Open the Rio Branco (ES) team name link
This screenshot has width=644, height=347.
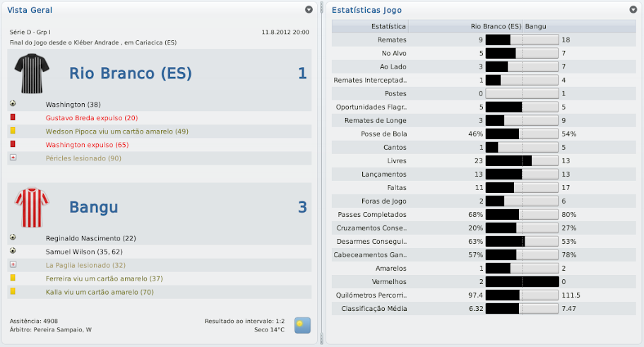point(131,73)
